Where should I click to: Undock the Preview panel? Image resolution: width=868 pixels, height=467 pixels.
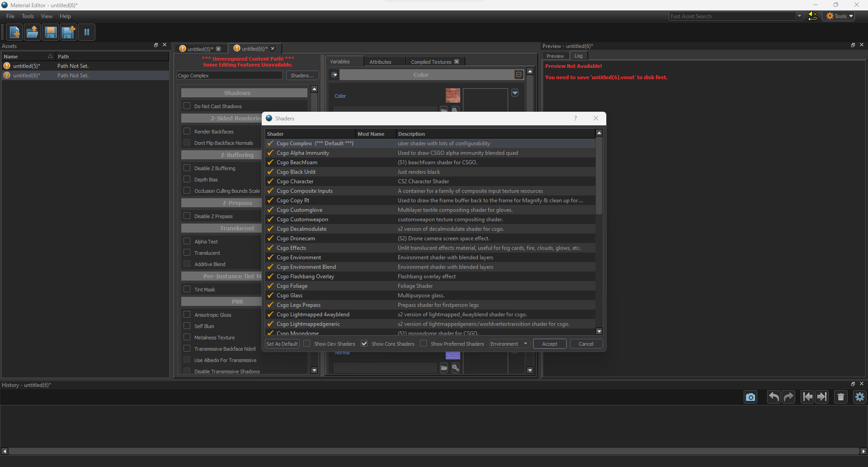853,45
